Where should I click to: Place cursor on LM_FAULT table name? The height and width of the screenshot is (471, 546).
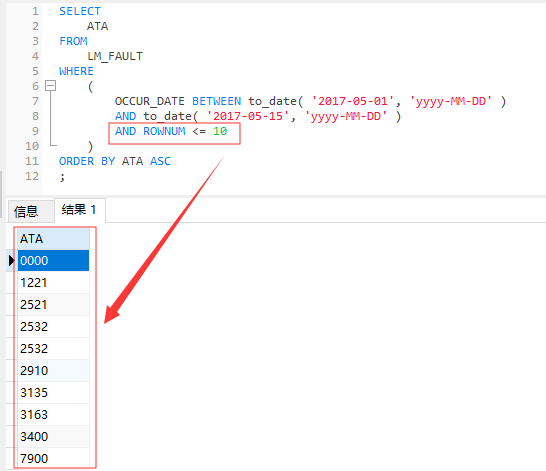(115, 56)
